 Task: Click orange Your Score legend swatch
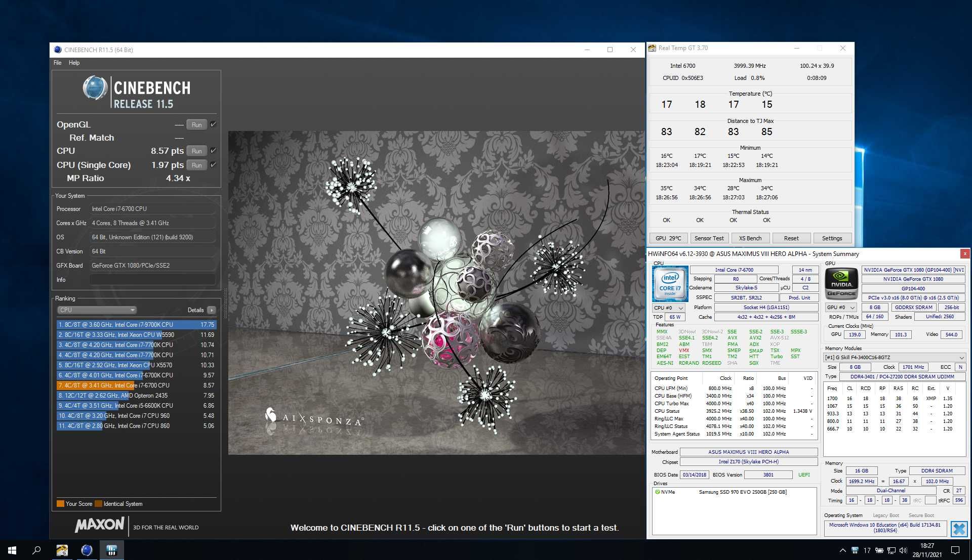click(61, 504)
